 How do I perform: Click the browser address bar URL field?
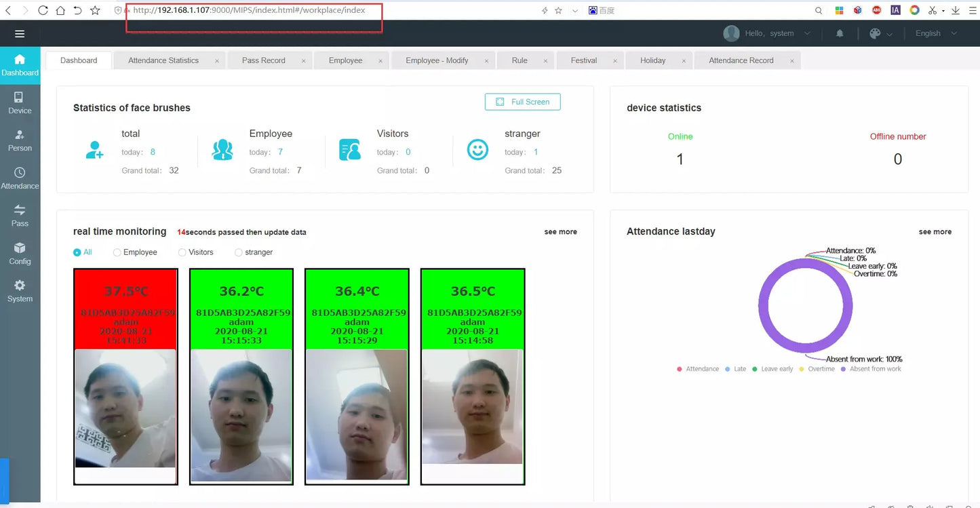click(x=254, y=10)
